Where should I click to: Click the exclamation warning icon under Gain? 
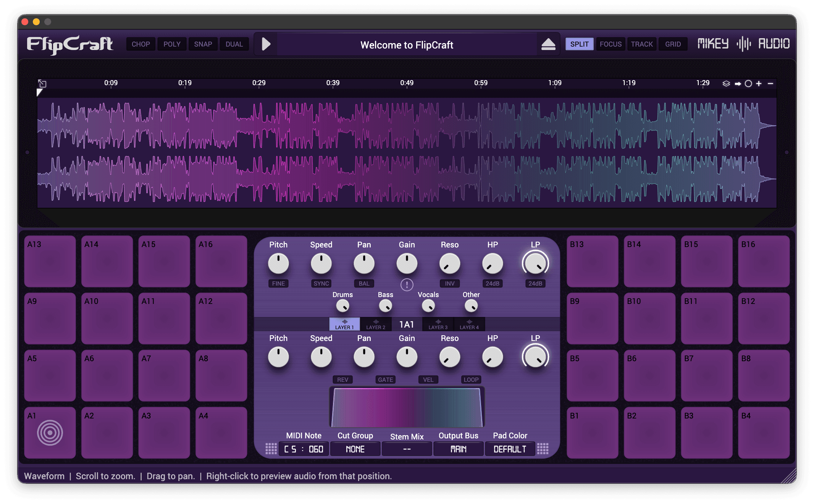tap(407, 284)
